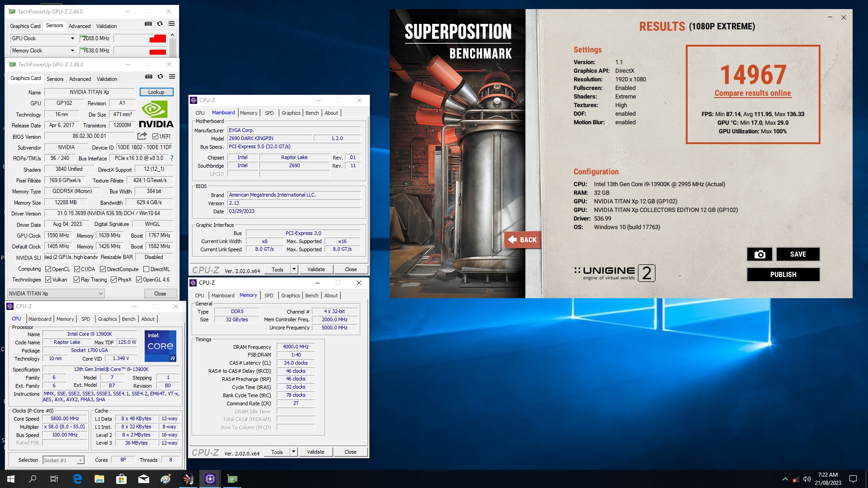This screenshot has height=488, width=868.
Task: Click the camera icon in sensors GPU-Z window
Action: click(x=148, y=24)
